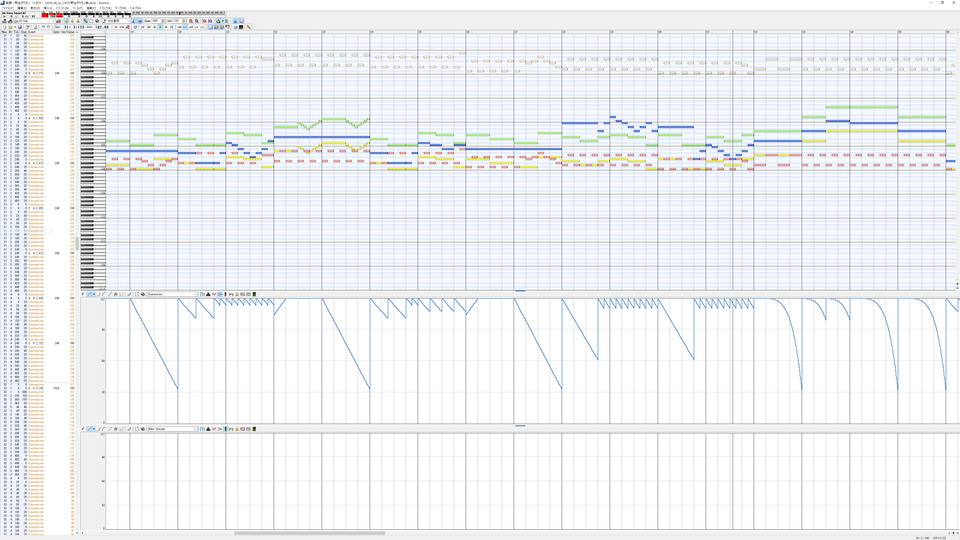This screenshot has width=960, height=540.
Task: Open the Help menu
Action: pyautogui.click(x=135, y=8)
